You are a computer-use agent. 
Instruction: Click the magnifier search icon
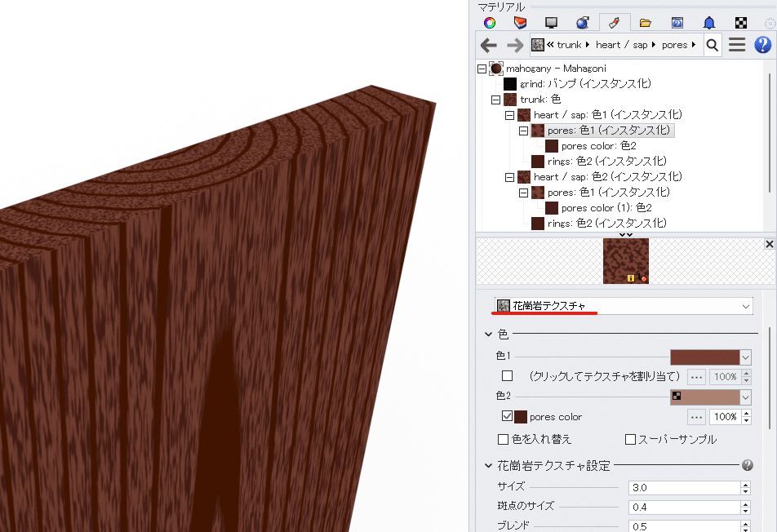[712, 45]
